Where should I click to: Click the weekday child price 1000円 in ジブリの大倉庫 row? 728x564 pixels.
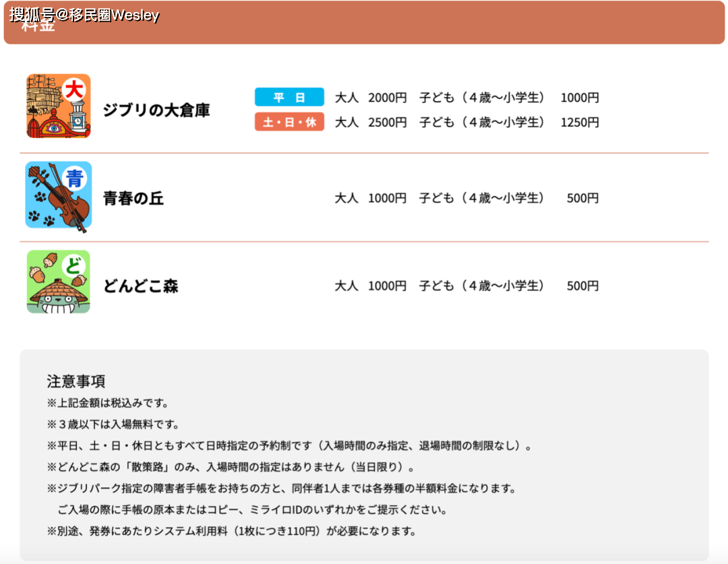point(580,98)
